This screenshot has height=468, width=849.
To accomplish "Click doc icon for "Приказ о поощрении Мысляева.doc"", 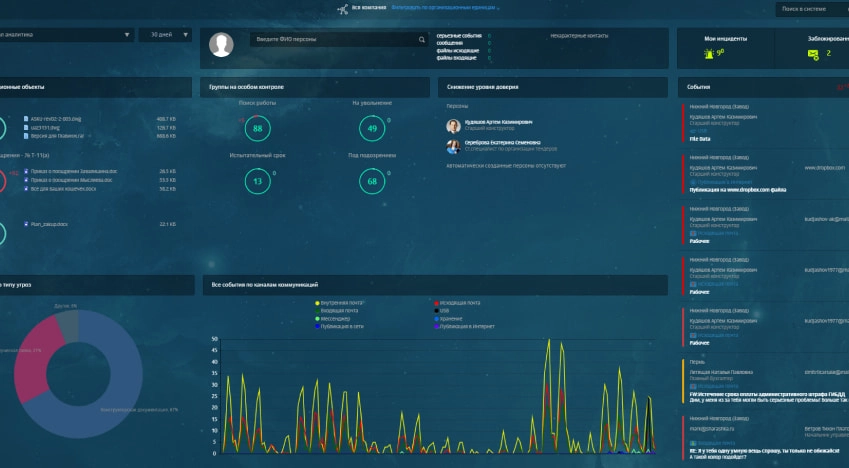I will point(26,180).
